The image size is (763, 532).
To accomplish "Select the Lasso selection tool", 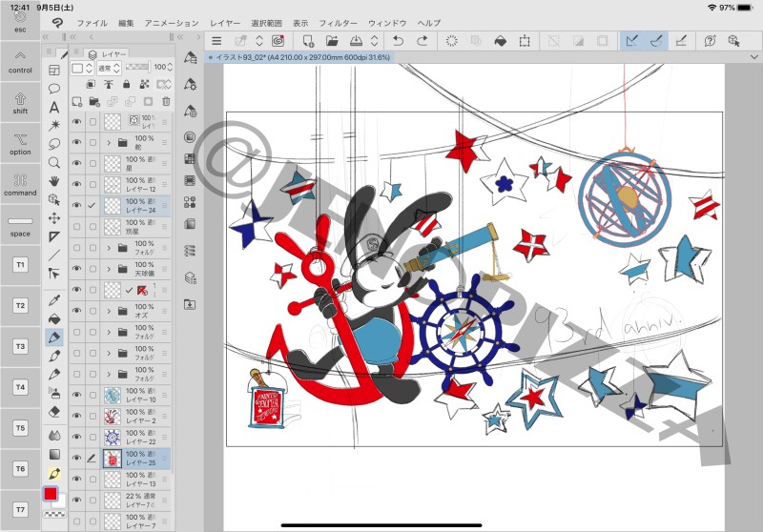I will point(54,144).
